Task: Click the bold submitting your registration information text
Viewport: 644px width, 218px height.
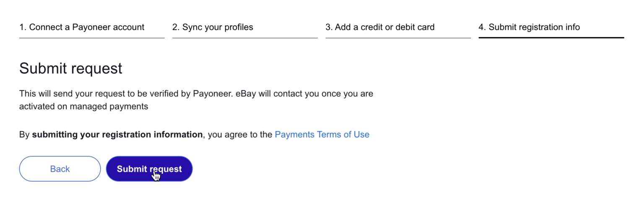Action: point(117,134)
